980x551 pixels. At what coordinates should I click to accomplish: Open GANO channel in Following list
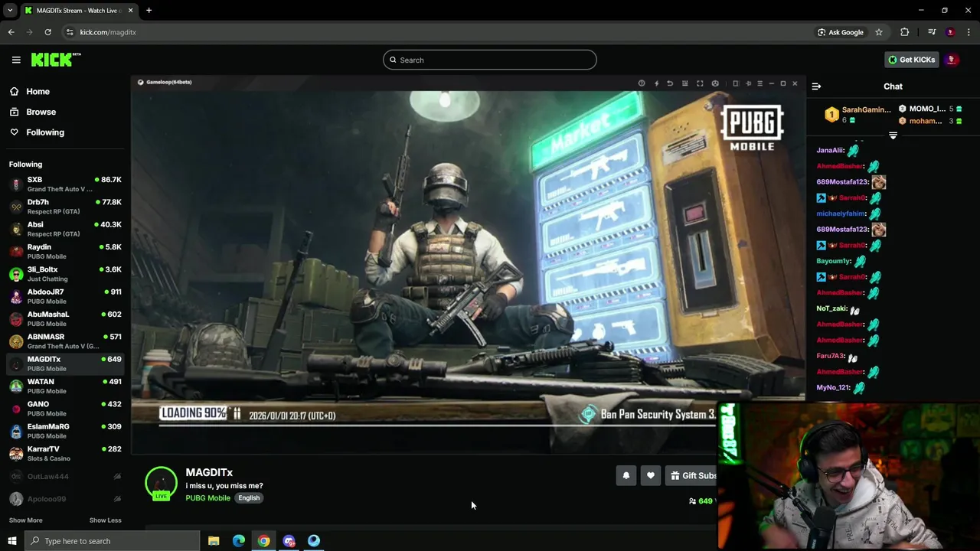[65, 408]
